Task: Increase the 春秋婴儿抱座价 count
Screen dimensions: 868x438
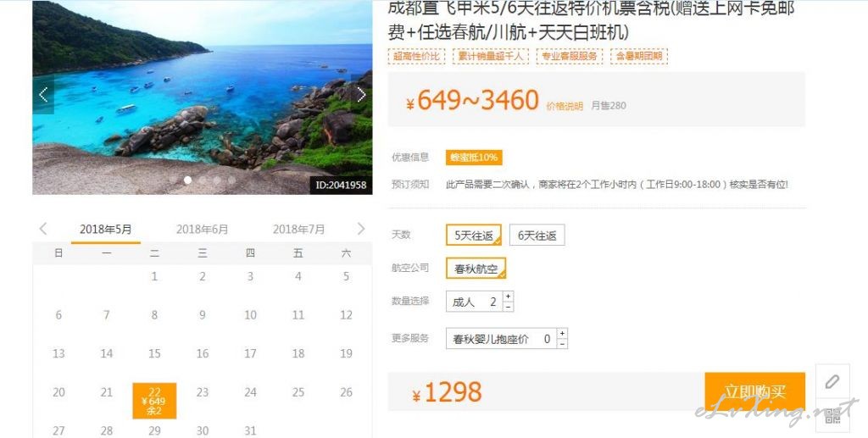Action: (563, 334)
